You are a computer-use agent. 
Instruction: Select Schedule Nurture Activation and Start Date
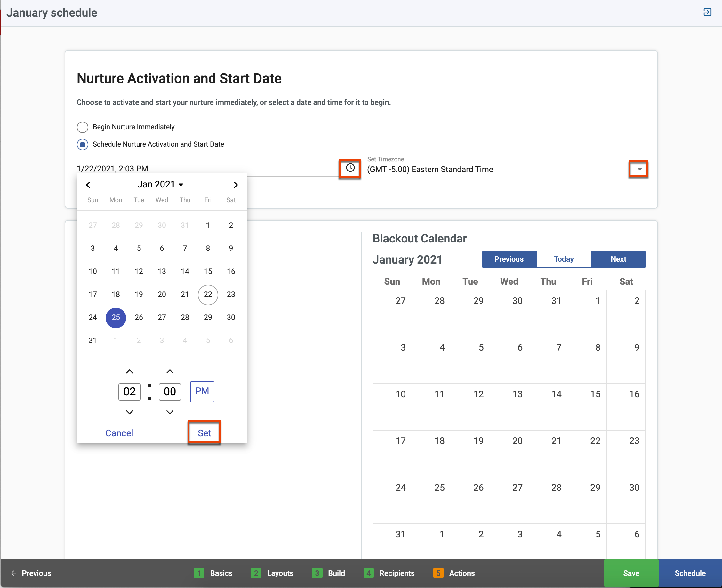click(83, 145)
